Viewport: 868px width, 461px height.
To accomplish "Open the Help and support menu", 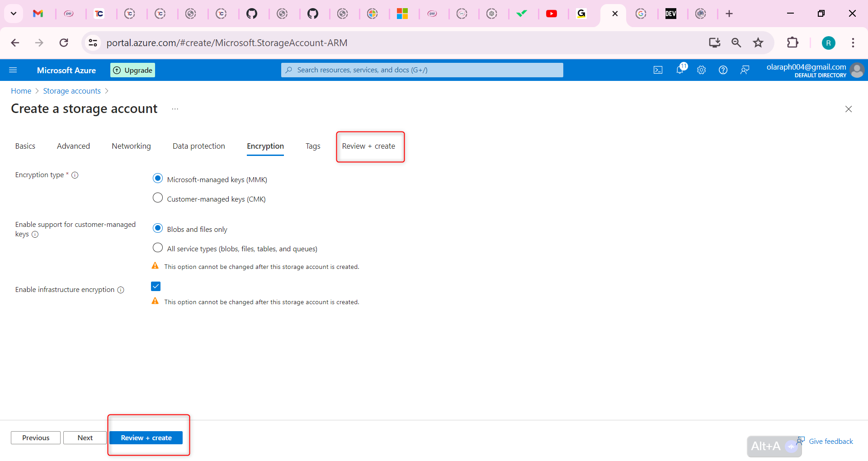I will pos(723,70).
